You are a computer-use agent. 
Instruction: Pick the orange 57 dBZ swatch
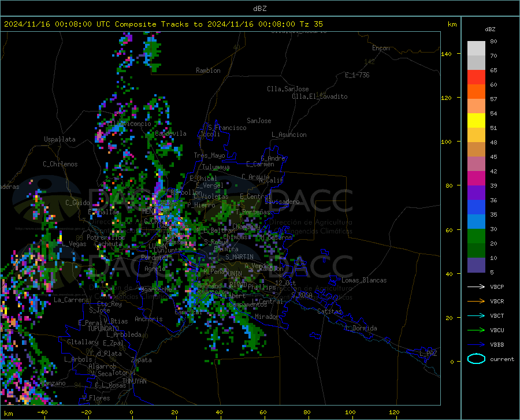tap(476, 92)
